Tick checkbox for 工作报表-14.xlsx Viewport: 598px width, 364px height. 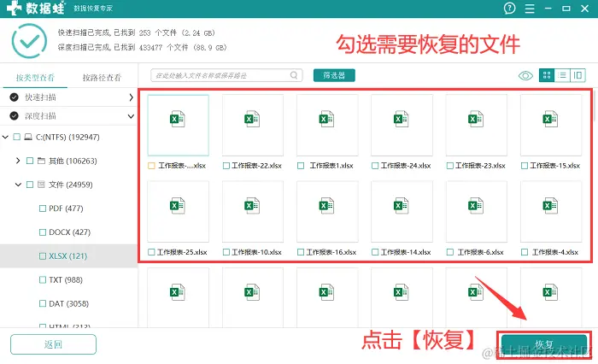point(375,252)
